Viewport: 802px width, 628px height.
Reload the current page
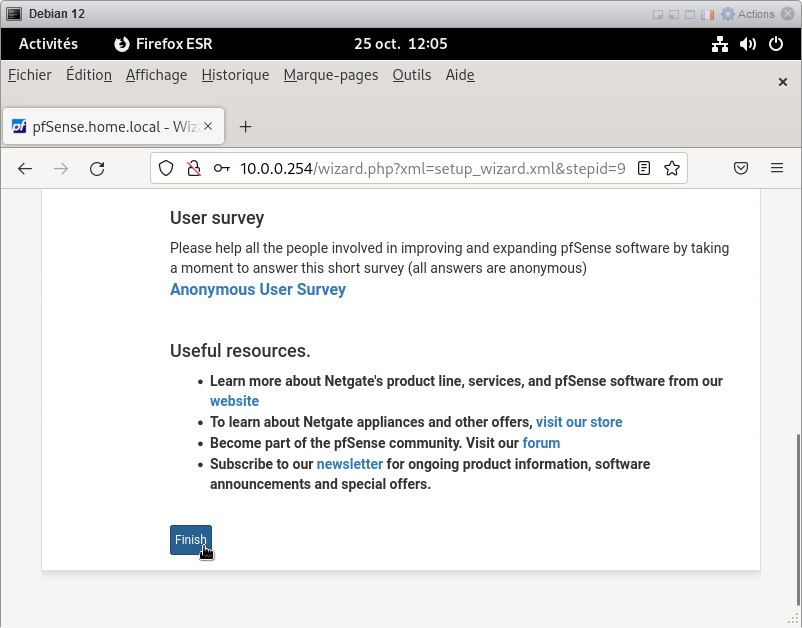pos(97,168)
